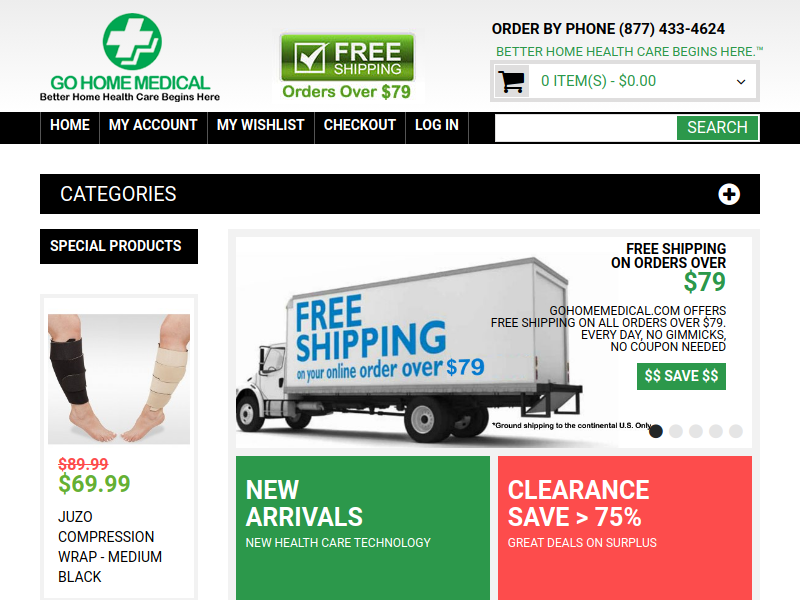800x600 pixels.
Task: Open My Account from navigation bar
Action: point(153,125)
